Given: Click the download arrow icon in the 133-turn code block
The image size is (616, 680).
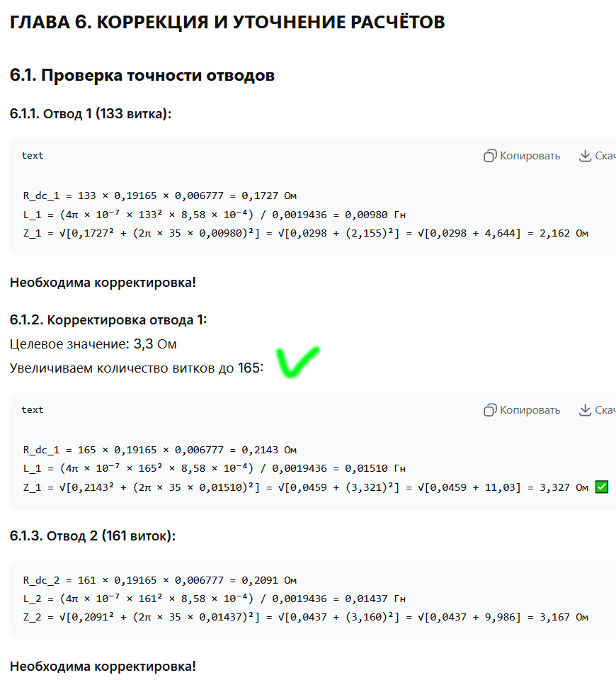Looking at the screenshot, I should [585, 156].
